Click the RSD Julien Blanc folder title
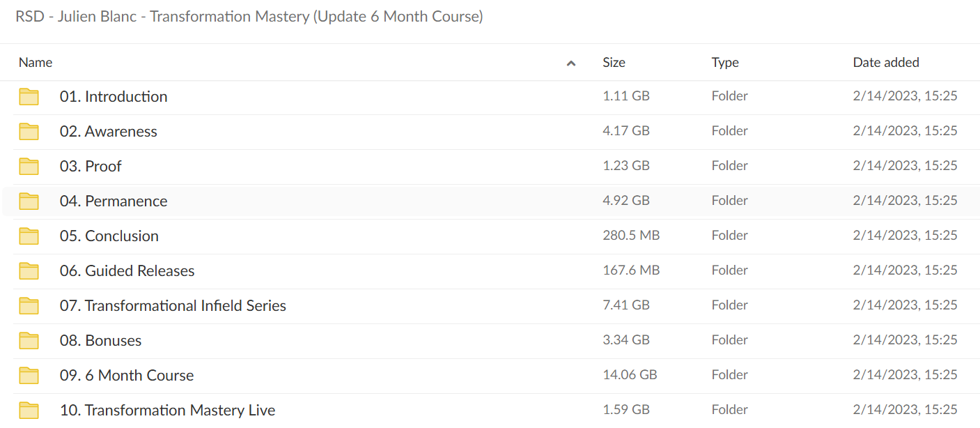980x428 pixels. (x=249, y=17)
